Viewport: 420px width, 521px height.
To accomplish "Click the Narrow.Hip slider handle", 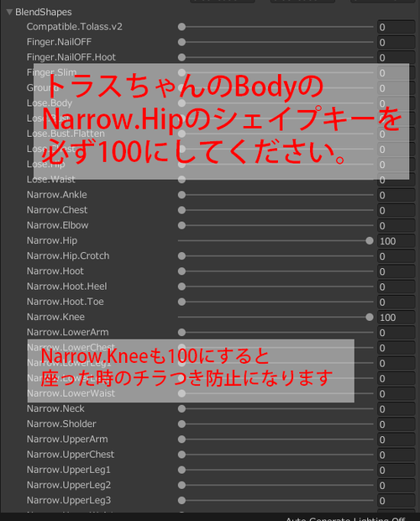I will pyautogui.click(x=370, y=241).
